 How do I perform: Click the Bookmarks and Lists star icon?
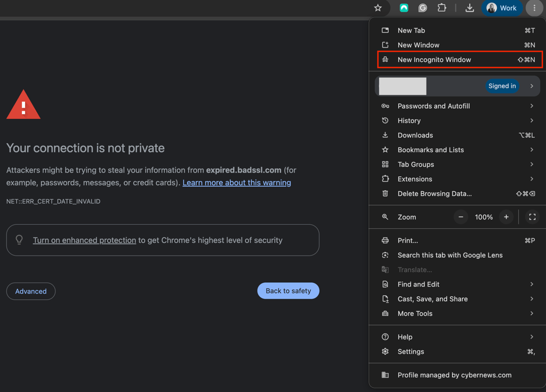(385, 150)
